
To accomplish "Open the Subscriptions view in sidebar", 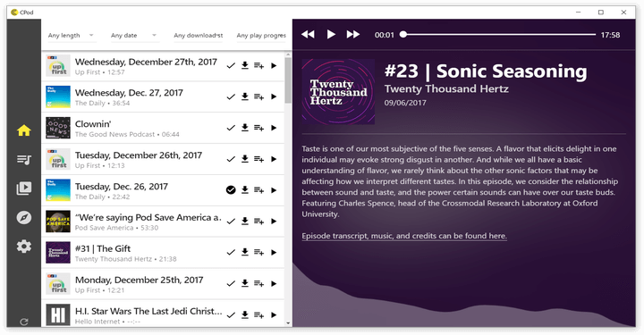I will pyautogui.click(x=24, y=188).
